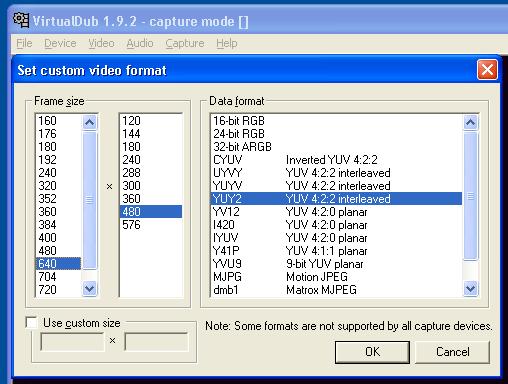Select the YVU9 9-bit YUV format

[x=337, y=264]
